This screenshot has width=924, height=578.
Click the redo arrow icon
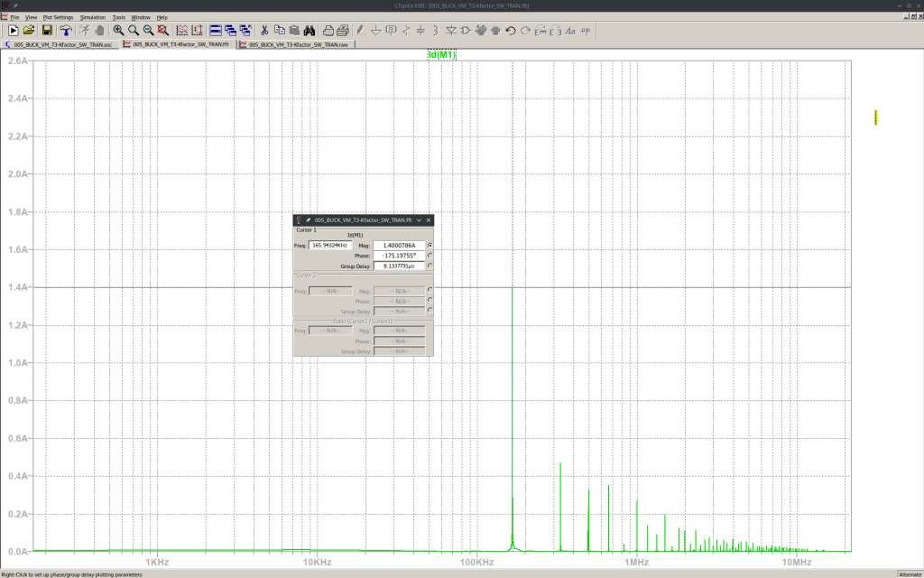click(526, 30)
